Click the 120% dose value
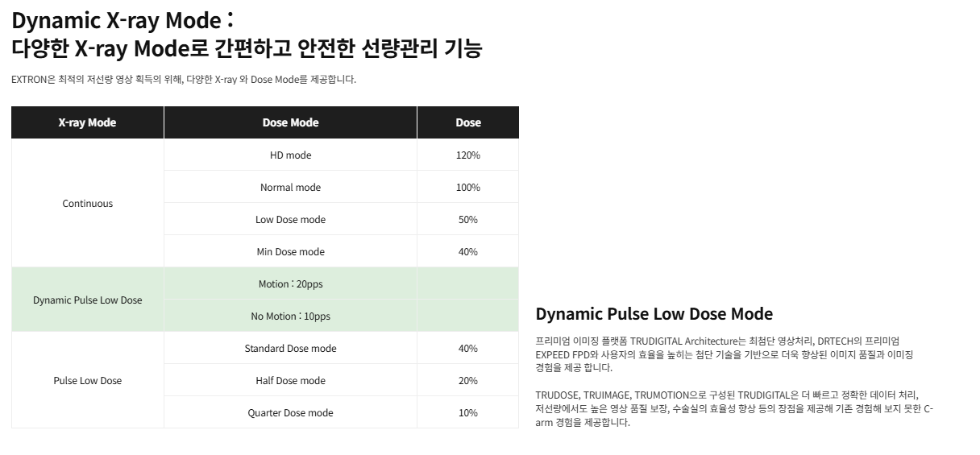This screenshot has width=980, height=455. click(x=468, y=155)
